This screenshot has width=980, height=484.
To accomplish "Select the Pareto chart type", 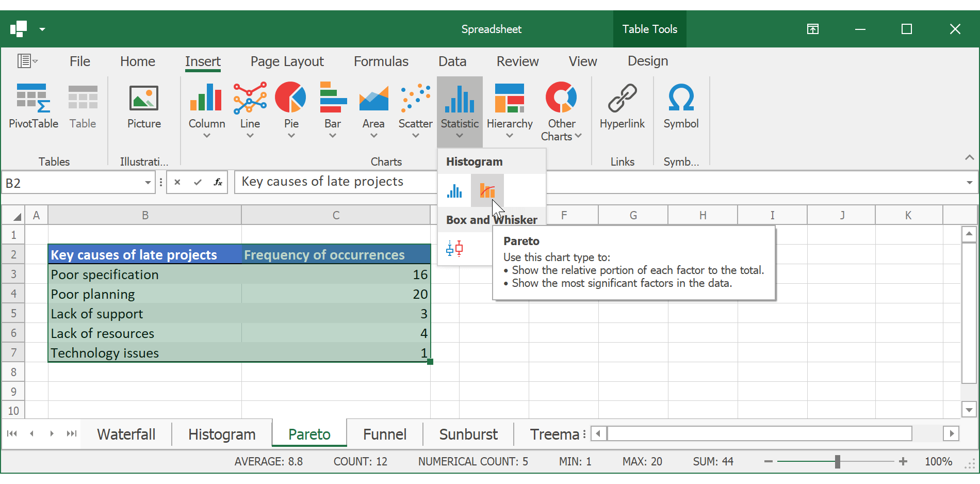I will (487, 190).
